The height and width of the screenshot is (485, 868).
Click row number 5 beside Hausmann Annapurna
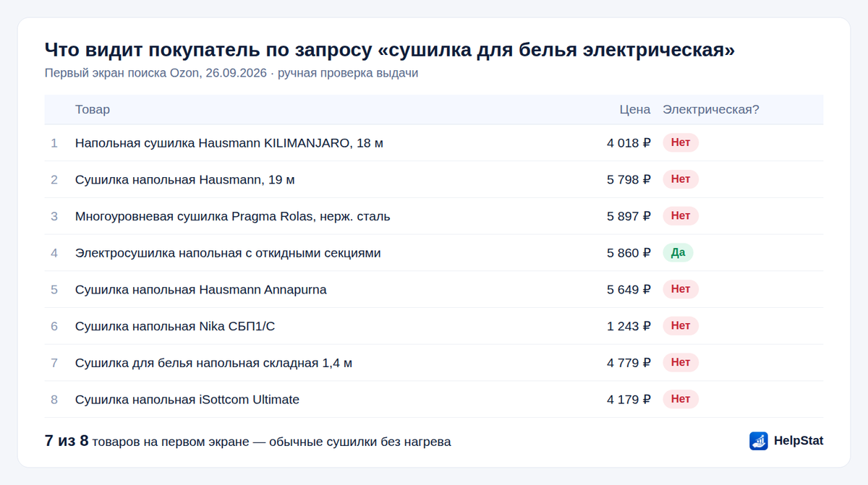(54, 290)
